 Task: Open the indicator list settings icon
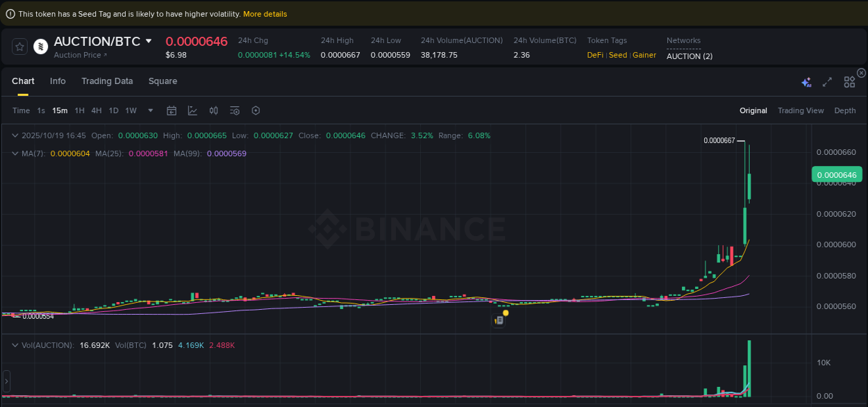pos(234,110)
